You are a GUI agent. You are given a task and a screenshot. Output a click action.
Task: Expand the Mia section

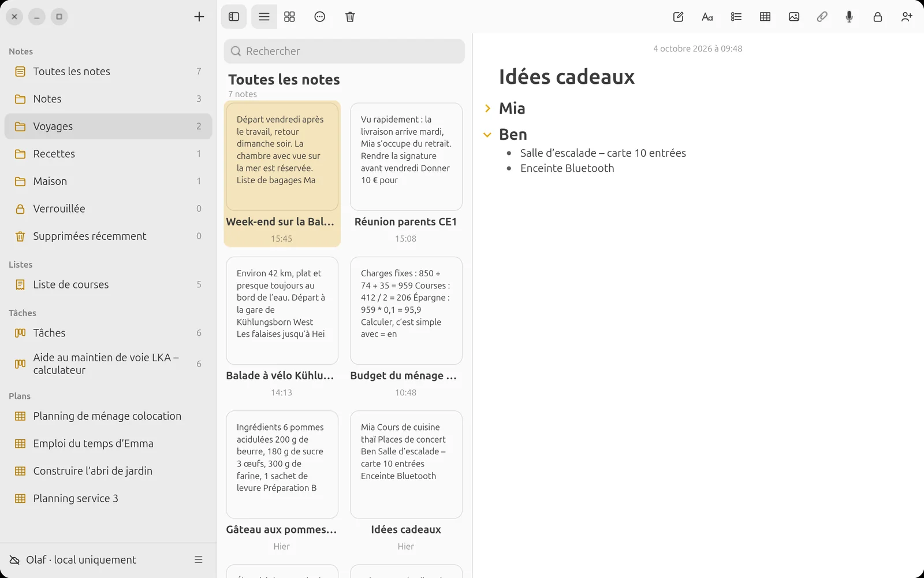pos(487,108)
